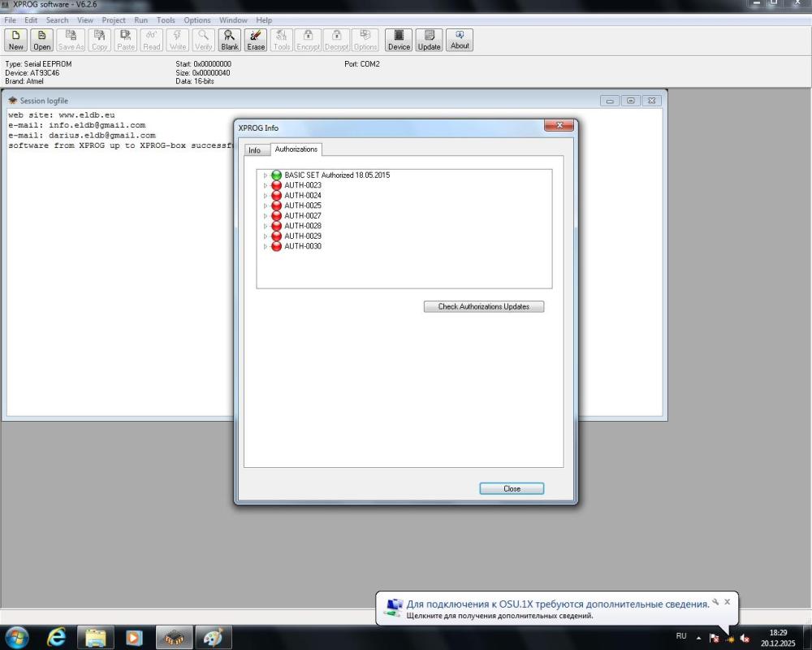
Task: Click the Save As toolbar icon
Action: [x=71, y=40]
